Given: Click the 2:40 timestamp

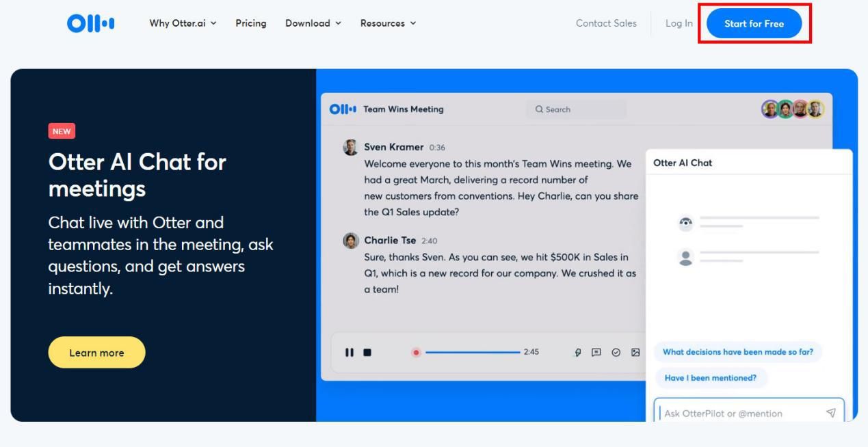Looking at the screenshot, I should tap(429, 241).
